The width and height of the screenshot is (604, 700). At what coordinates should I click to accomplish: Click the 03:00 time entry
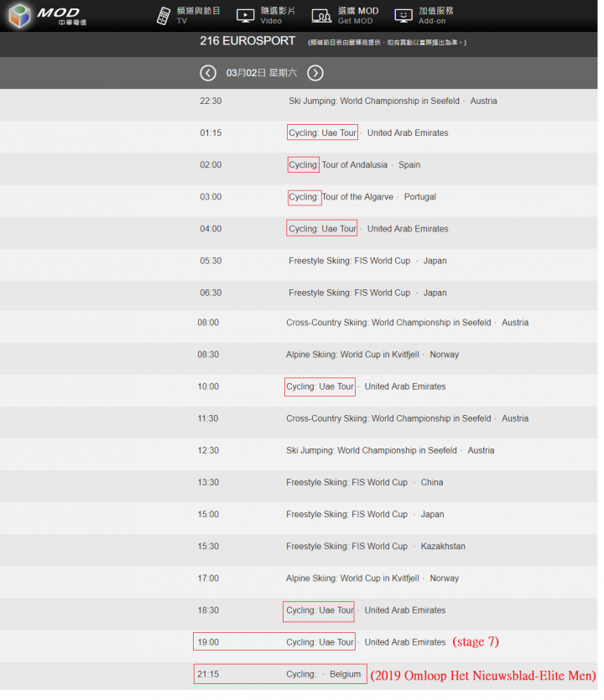coord(211,197)
